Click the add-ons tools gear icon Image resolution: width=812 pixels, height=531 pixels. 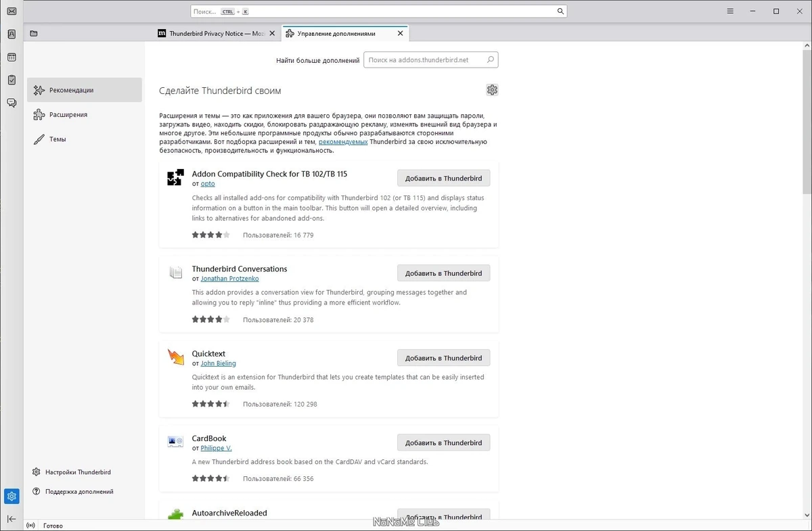pos(492,90)
